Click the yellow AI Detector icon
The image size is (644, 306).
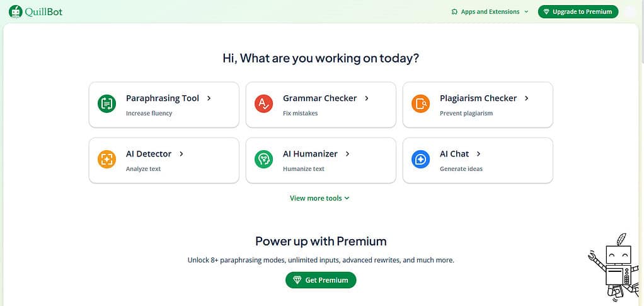click(106, 159)
